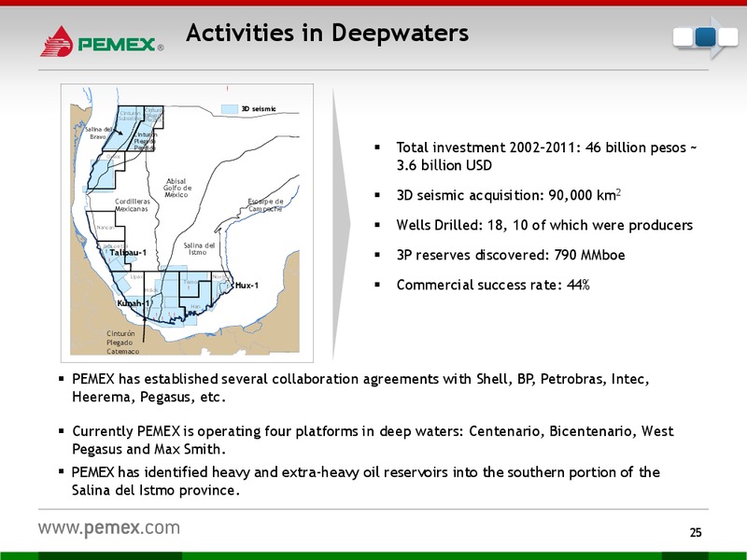This screenshot has width=747, height=560.
Task: Click 'Salina del Bravo' map label
Action: (x=99, y=133)
